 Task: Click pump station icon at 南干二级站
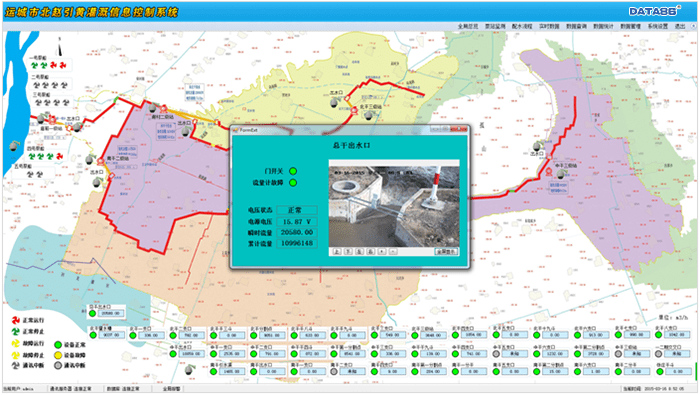[100, 161]
